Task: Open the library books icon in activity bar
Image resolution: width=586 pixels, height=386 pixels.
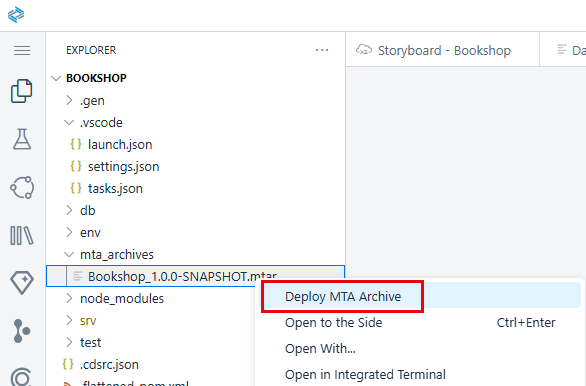Action: pyautogui.click(x=22, y=235)
